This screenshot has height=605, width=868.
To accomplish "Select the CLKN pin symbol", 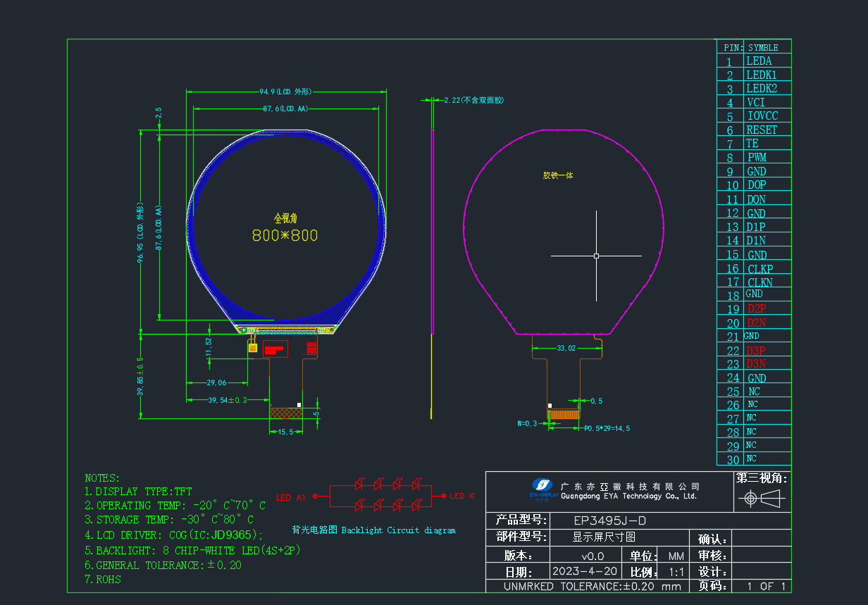I will [760, 282].
